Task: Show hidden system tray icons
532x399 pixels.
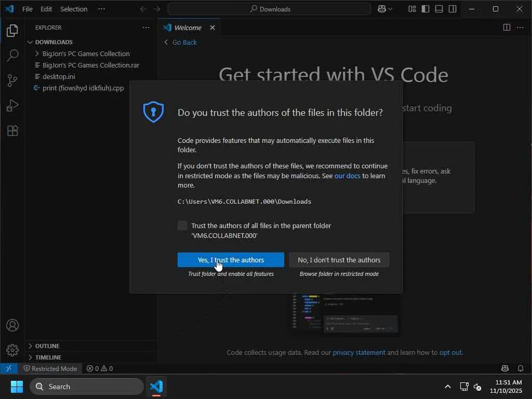Action: tap(448, 387)
